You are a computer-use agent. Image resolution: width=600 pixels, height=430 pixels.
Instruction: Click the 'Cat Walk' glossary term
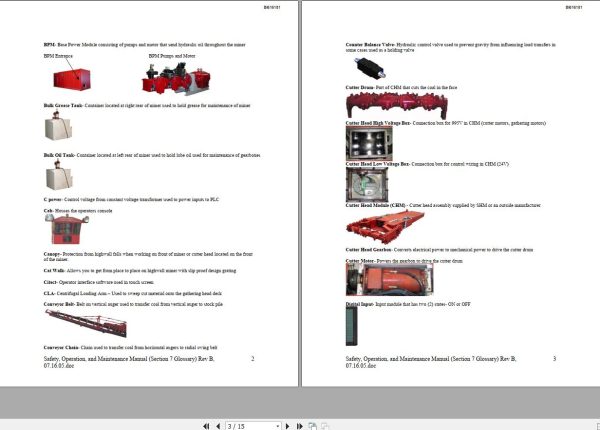tap(54, 270)
